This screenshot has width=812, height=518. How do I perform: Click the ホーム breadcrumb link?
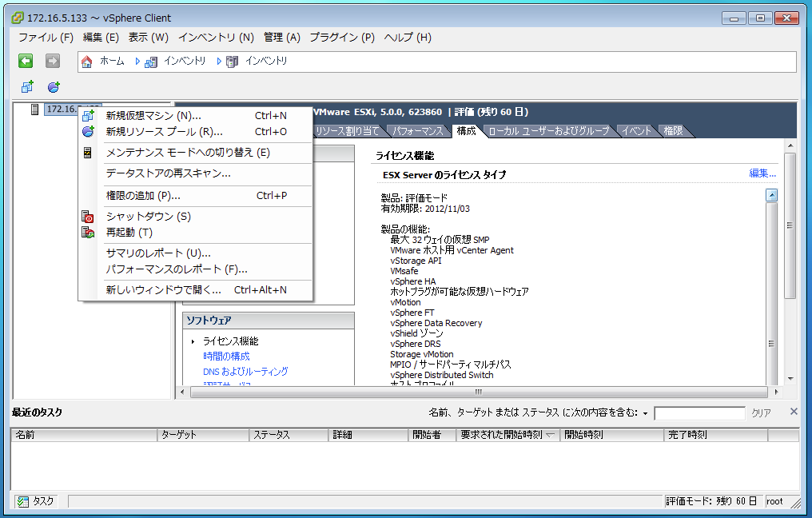click(x=113, y=61)
